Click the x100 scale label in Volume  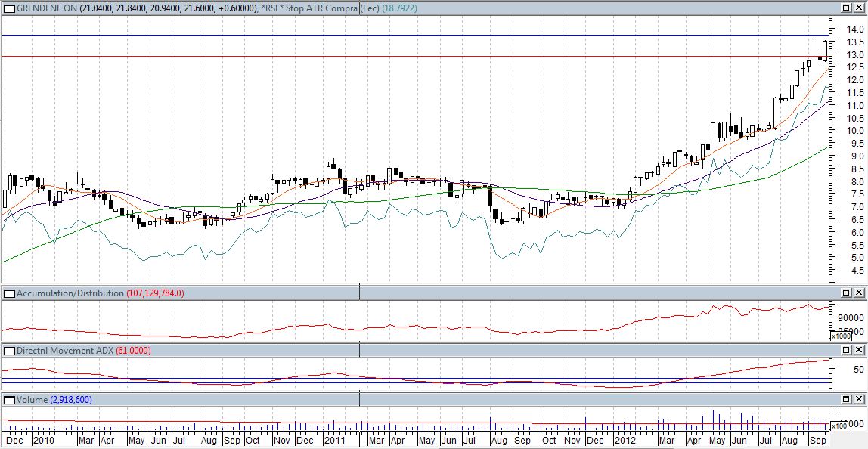(839, 426)
